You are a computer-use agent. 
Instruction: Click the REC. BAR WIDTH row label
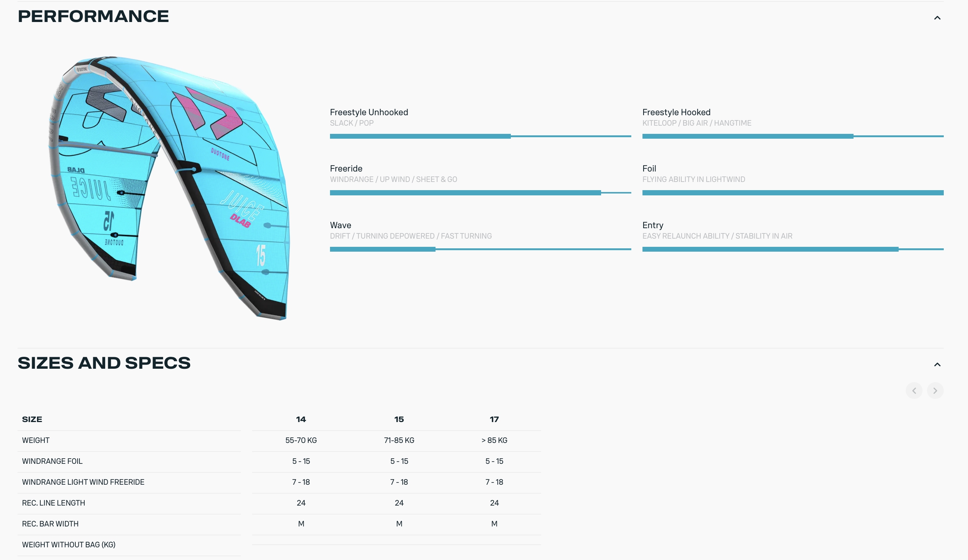click(50, 524)
